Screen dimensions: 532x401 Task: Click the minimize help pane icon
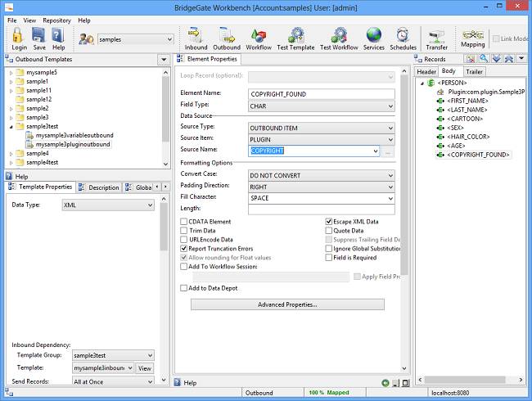pos(395,383)
